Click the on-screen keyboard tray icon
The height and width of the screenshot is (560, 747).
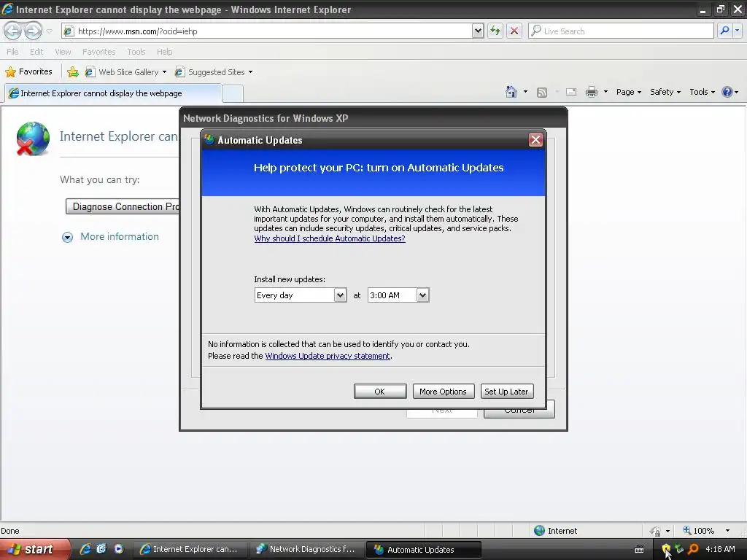tap(639, 550)
